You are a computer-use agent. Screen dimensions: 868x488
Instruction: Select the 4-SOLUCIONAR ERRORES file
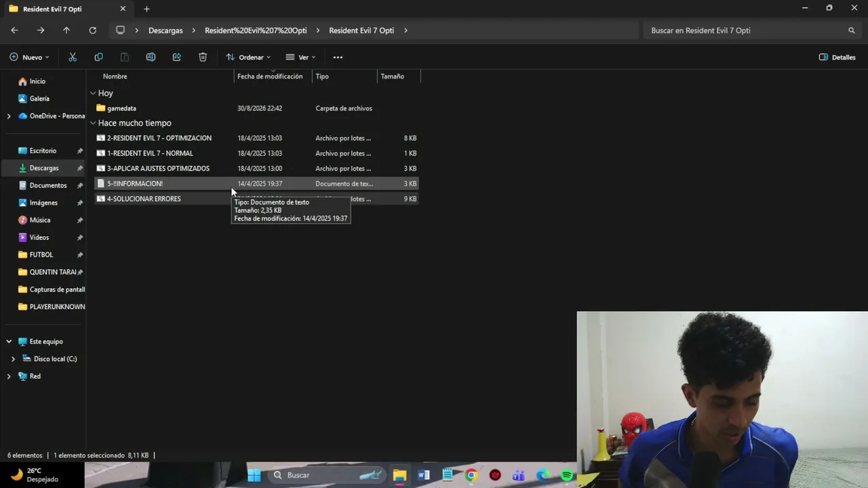pyautogui.click(x=256, y=199)
